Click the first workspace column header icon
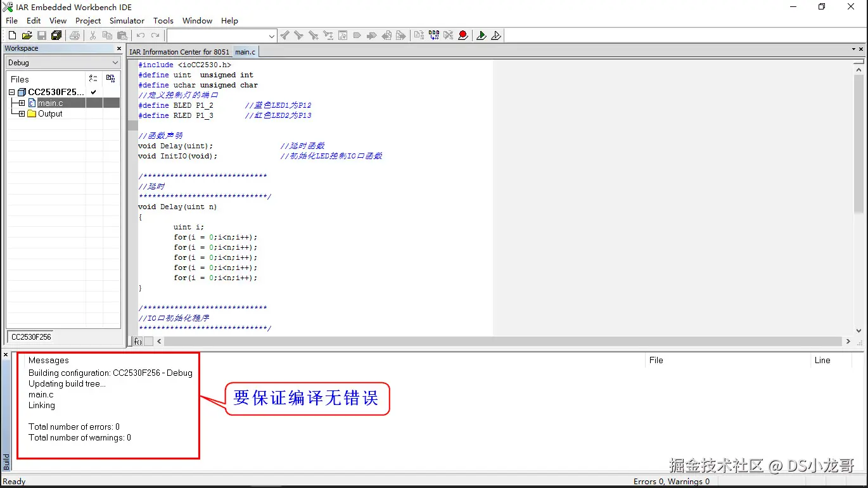868x488 pixels. pyautogui.click(x=93, y=79)
